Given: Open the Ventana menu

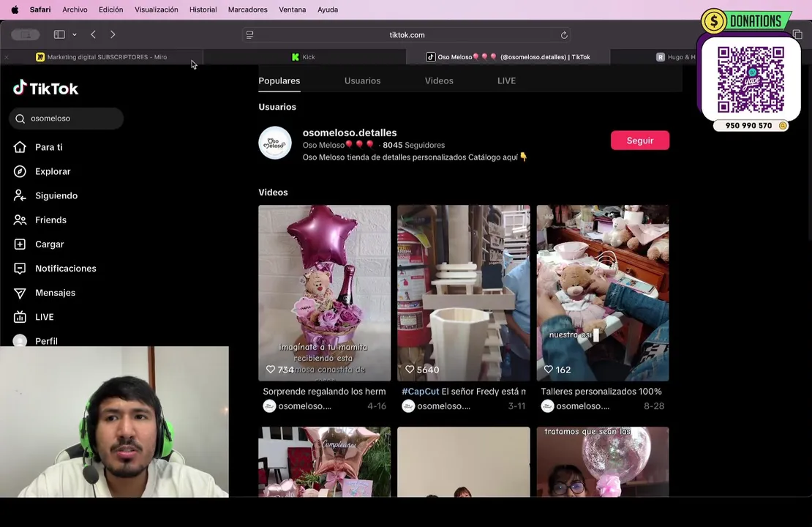Looking at the screenshot, I should click(x=292, y=10).
